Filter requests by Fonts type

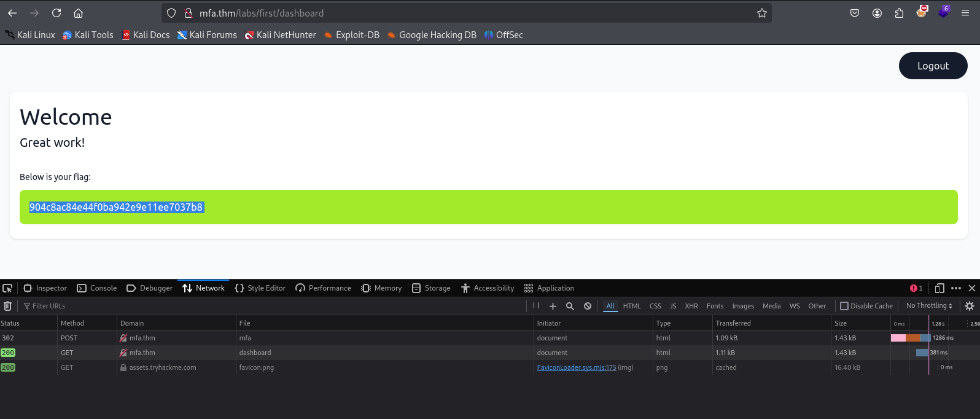[x=715, y=306]
